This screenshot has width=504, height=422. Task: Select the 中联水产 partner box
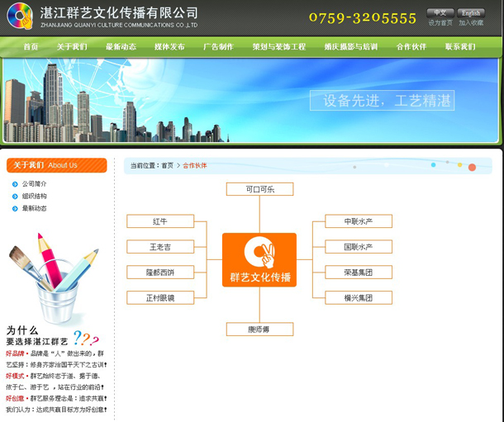tap(359, 221)
